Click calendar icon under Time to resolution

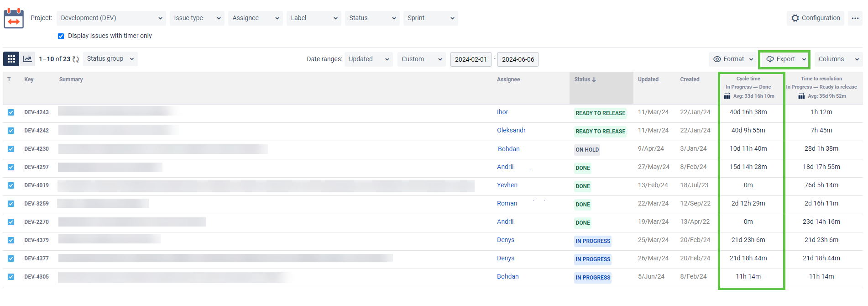click(801, 96)
